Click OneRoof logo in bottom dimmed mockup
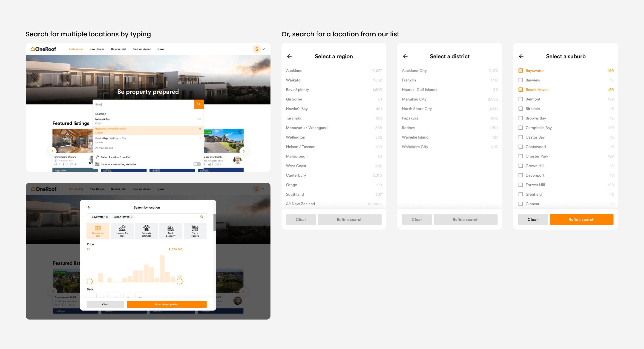 [44, 189]
